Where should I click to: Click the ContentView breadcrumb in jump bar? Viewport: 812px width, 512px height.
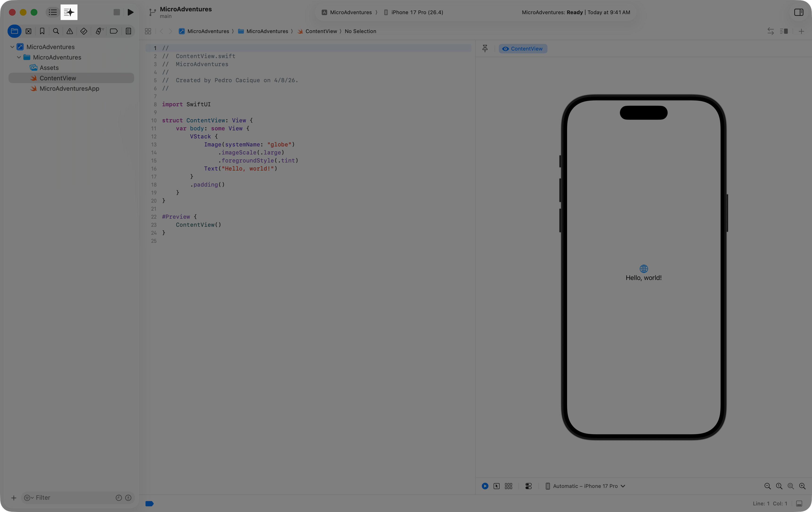(317, 31)
